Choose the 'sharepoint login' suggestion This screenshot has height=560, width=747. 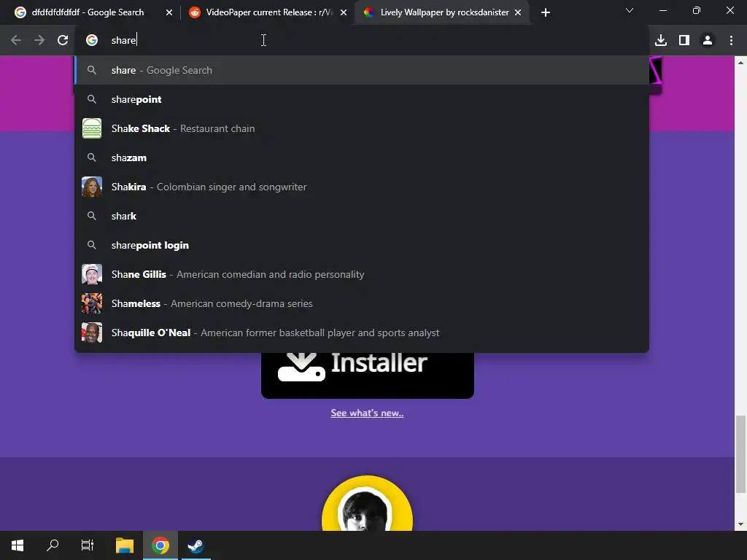(362, 245)
